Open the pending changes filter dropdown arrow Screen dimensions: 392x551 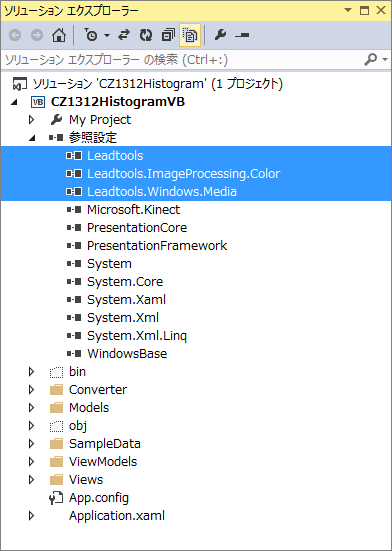107,35
